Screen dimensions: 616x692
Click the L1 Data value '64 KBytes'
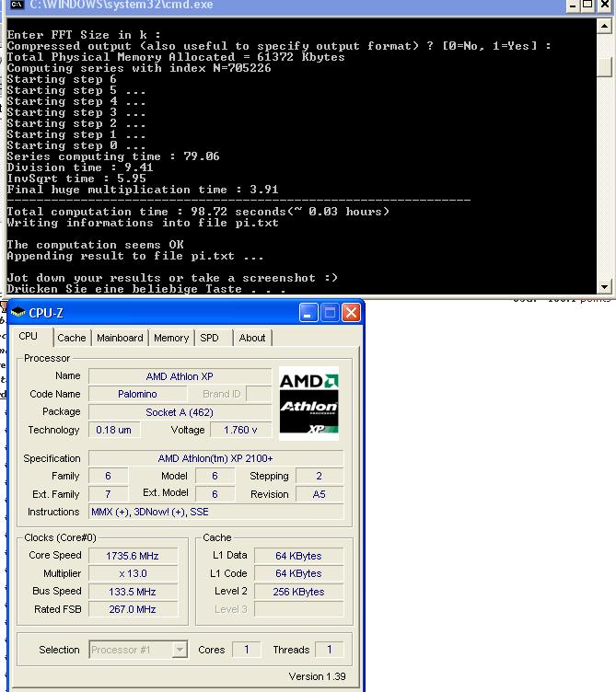click(x=298, y=556)
